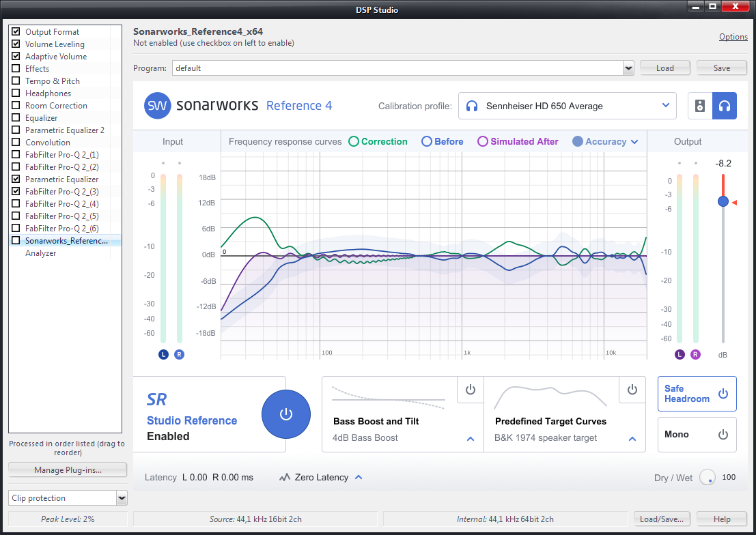Screen dimensions: 756x535
Task: Enable the Sonarworks_Reference plug-in checkbox
Action: [x=16, y=240]
